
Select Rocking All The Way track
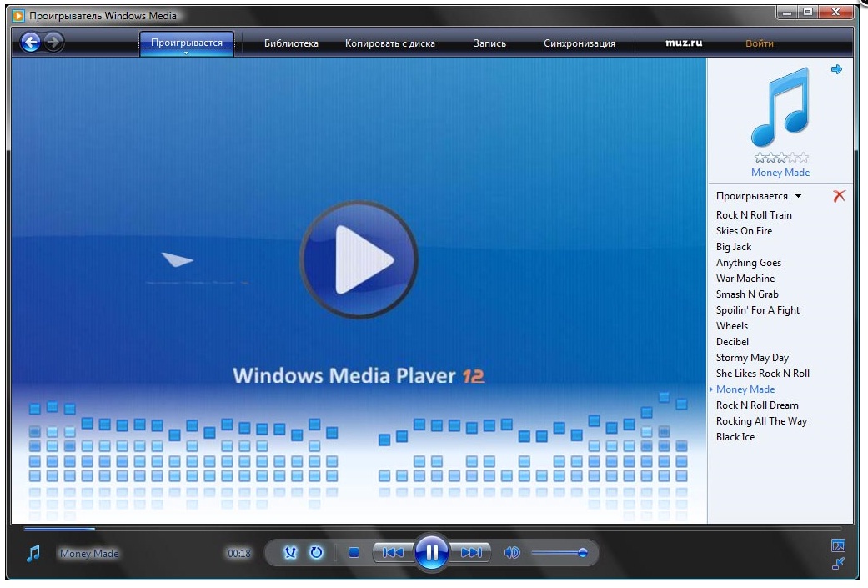tap(762, 421)
